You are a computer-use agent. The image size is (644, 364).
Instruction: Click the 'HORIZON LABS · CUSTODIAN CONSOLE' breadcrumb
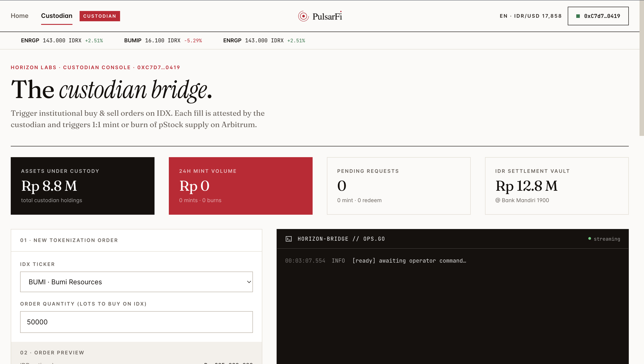point(71,68)
